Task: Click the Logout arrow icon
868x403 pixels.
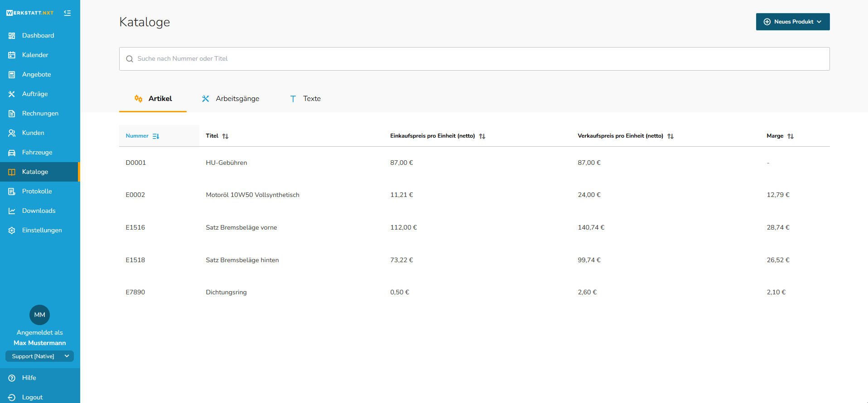Action: [x=12, y=398]
